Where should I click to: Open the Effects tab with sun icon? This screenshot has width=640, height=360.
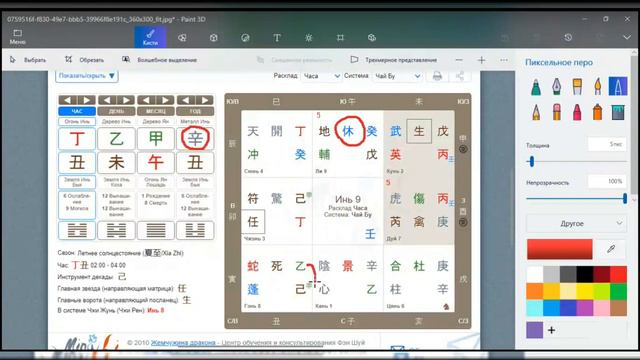[309, 38]
